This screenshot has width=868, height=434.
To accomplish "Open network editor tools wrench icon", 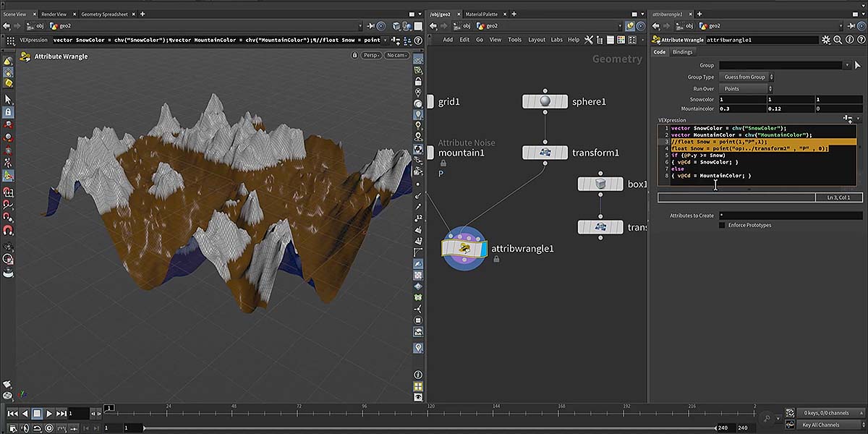I will (x=589, y=40).
